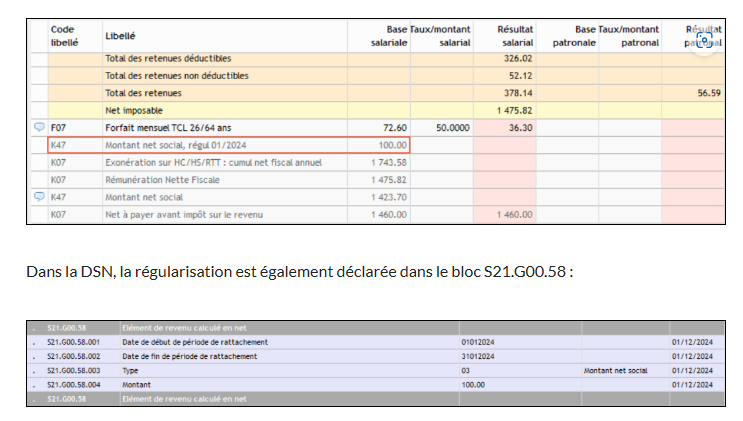Click the value 31012024
Screen dimensions: 743x421
(478, 356)
